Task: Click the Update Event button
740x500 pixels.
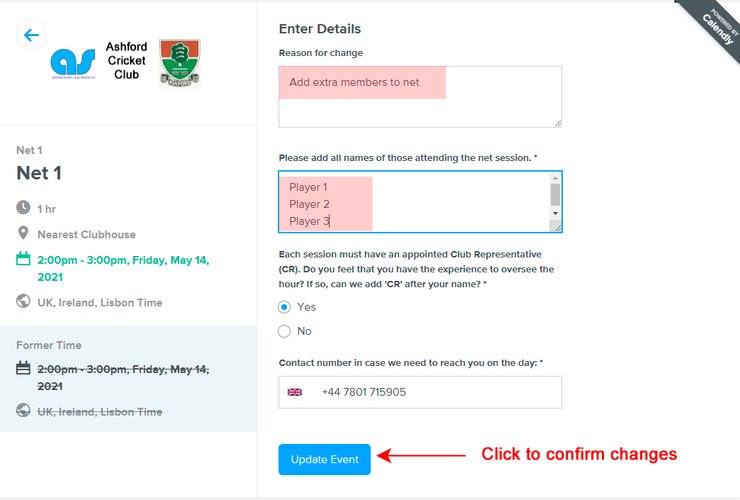Action: pos(324,459)
